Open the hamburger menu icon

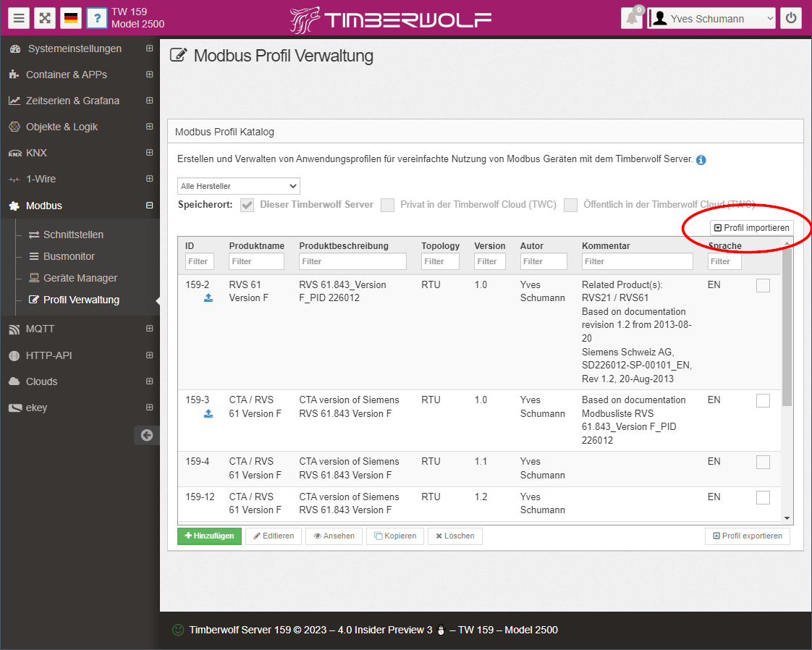(x=19, y=19)
